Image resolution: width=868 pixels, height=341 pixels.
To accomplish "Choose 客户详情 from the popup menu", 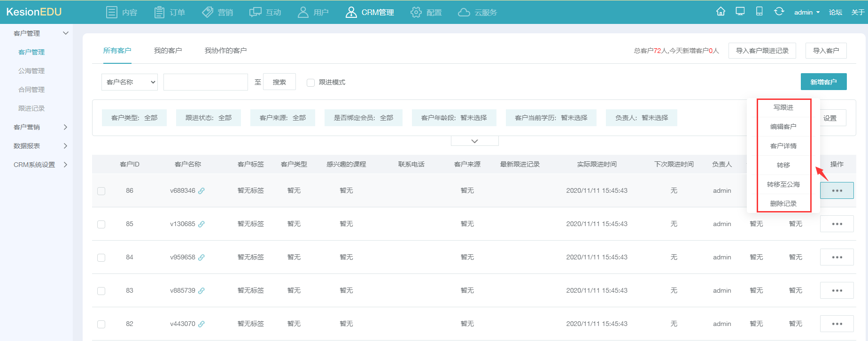I will (783, 146).
